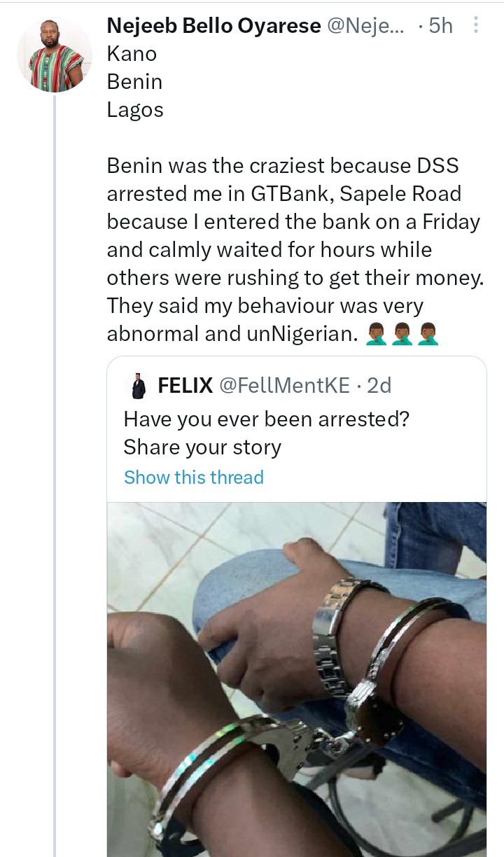This screenshot has width=504, height=857.
Task: Click the standalone Benin line in the tweet
Action: [x=134, y=82]
